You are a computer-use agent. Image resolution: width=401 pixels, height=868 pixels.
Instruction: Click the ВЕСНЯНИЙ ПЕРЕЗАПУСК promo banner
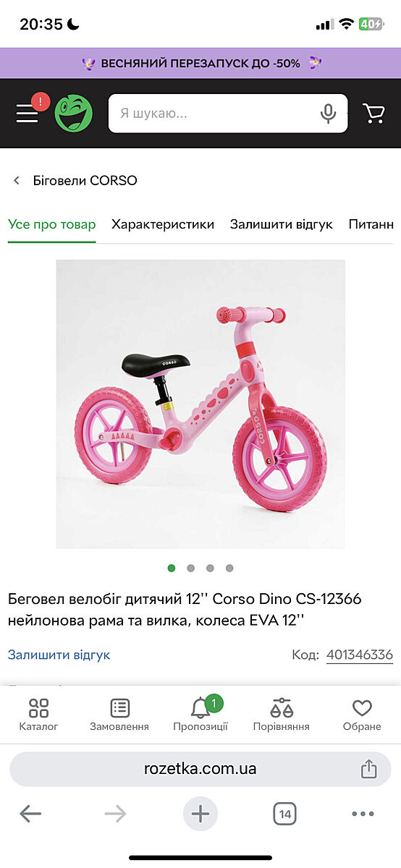coord(200,63)
